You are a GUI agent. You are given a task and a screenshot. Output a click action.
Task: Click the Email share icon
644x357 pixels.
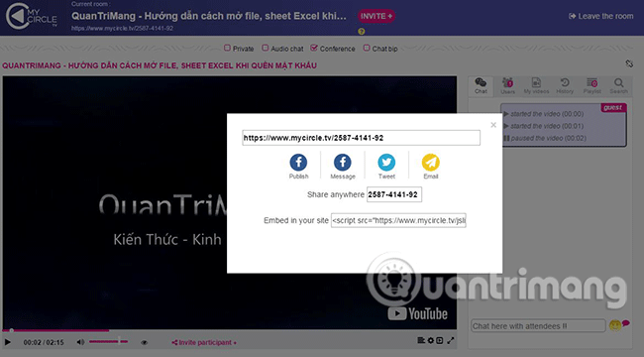(x=430, y=162)
